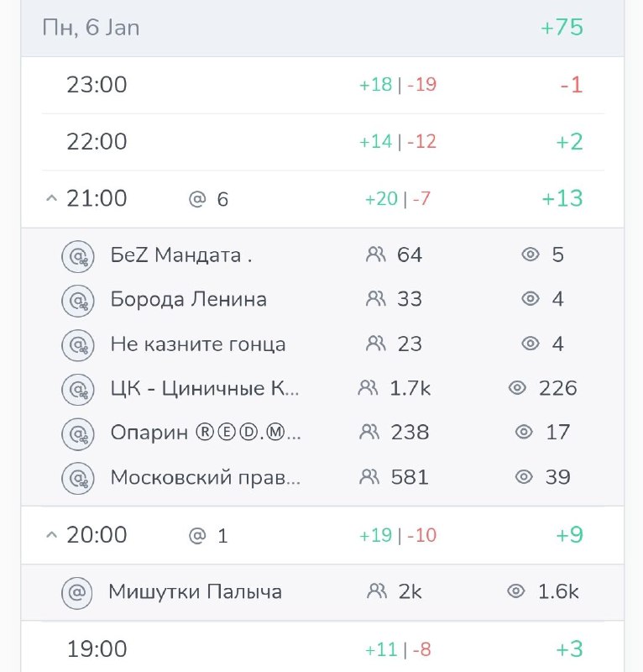
Task: Select the 23:00 hour row
Action: pyautogui.click(x=322, y=85)
